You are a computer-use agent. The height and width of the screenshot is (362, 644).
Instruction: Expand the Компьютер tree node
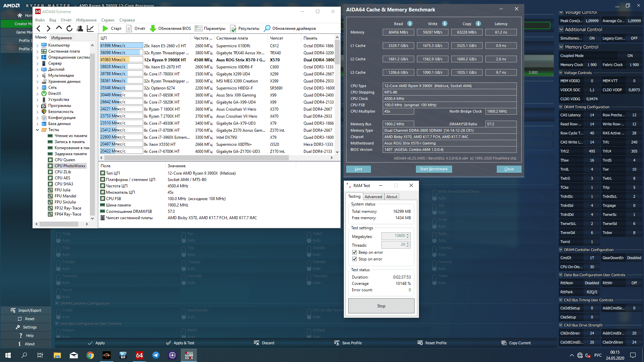click(37, 45)
